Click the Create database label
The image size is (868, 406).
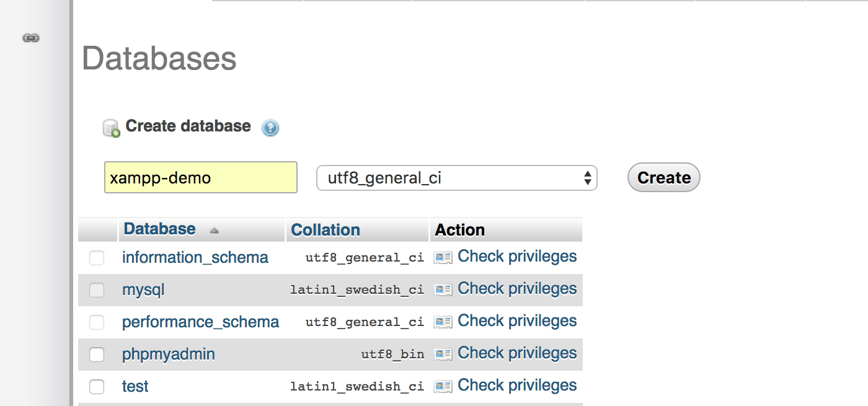coord(188,126)
